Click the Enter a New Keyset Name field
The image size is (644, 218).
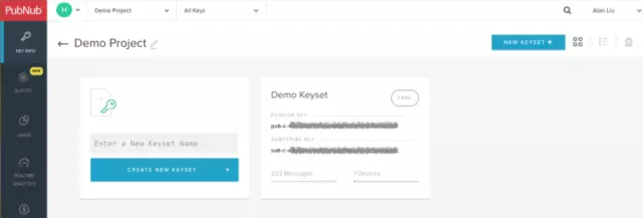point(164,144)
